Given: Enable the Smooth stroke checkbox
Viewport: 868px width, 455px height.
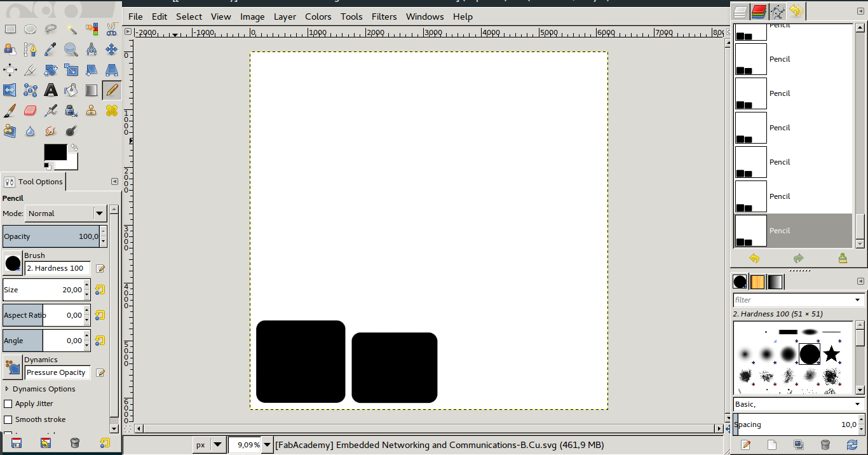Looking at the screenshot, I should pyautogui.click(x=8, y=419).
